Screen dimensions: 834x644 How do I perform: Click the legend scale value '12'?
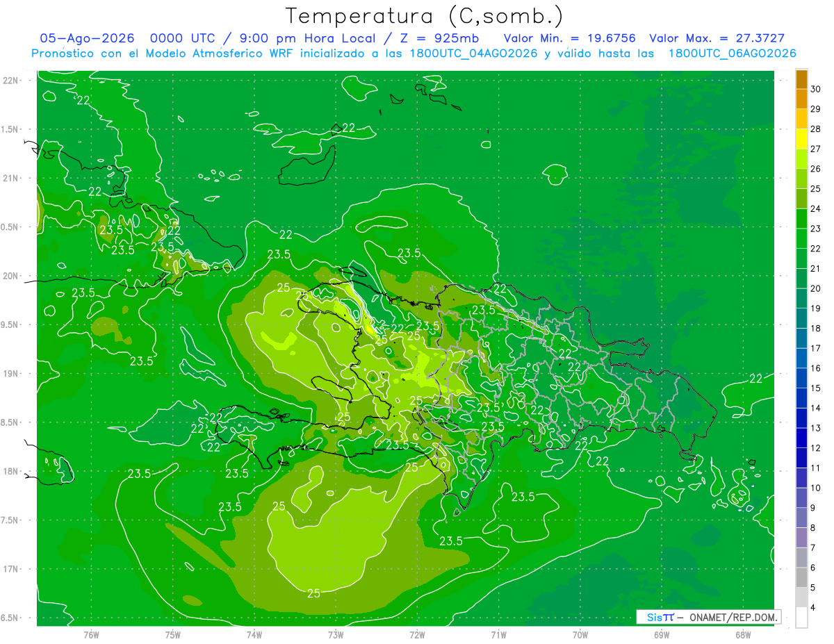pyautogui.click(x=815, y=448)
